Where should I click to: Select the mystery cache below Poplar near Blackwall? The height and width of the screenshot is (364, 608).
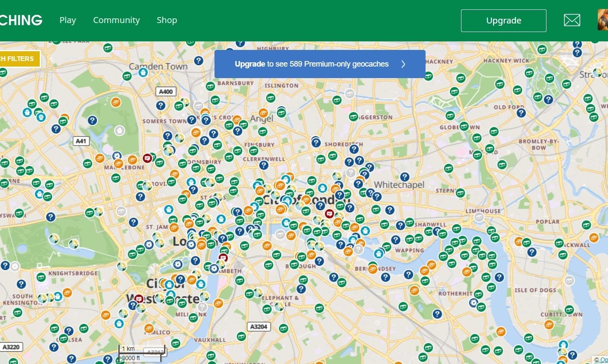tap(532, 252)
